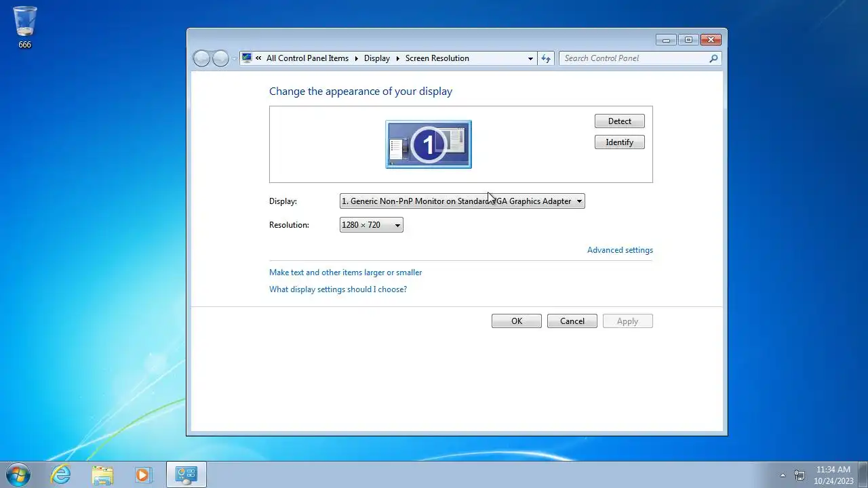868x488 pixels.
Task: Open the address bar history dropdown
Action: click(530, 59)
